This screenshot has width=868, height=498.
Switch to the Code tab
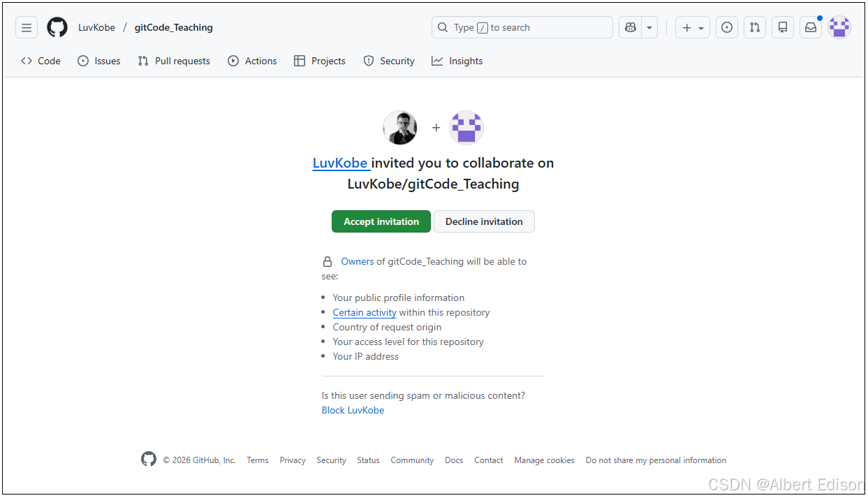[x=41, y=61]
